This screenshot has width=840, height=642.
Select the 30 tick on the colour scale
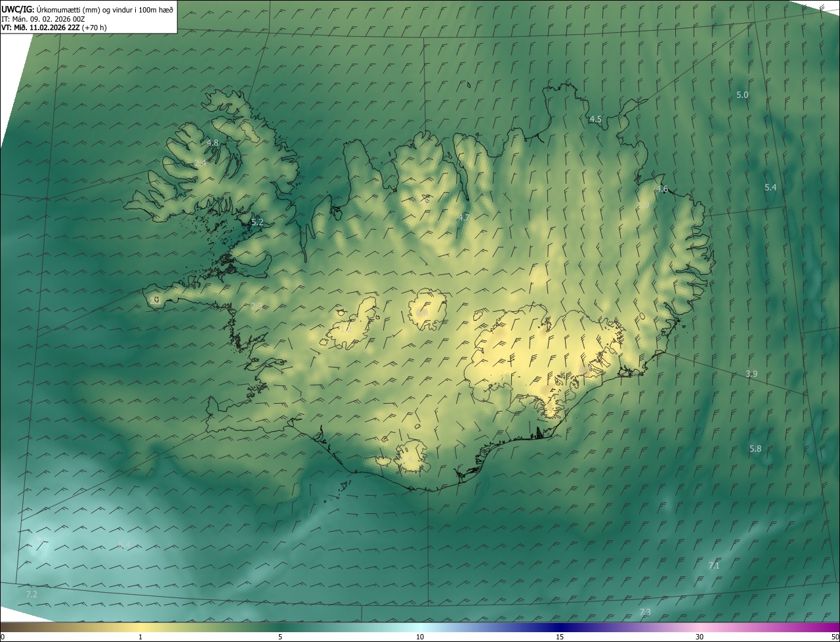(x=700, y=637)
